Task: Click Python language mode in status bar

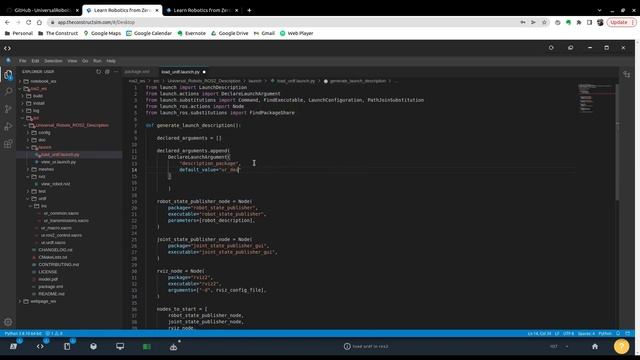Action: click(x=604, y=333)
